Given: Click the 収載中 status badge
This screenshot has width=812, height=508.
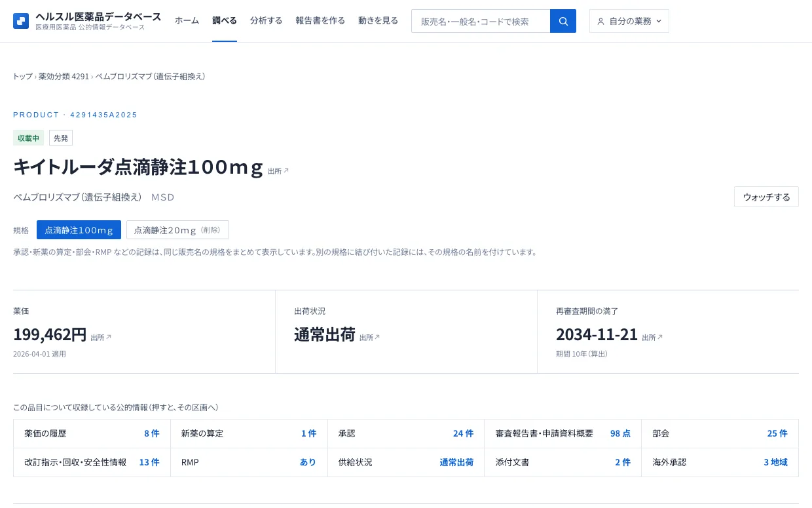Looking at the screenshot, I should [x=28, y=138].
